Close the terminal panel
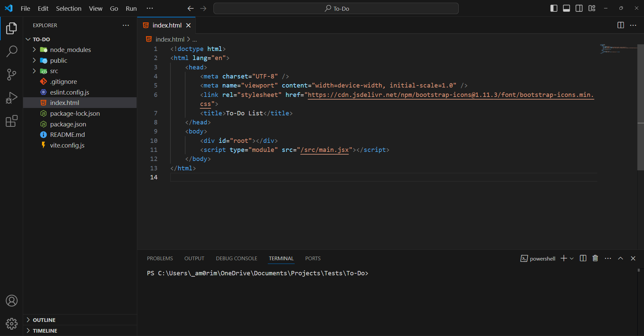The height and width of the screenshot is (336, 644). [x=633, y=258]
